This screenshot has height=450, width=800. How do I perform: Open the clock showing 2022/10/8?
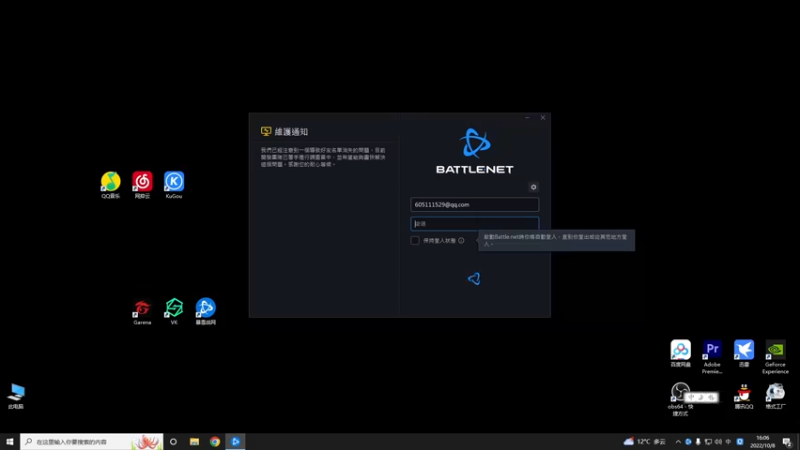click(763, 441)
